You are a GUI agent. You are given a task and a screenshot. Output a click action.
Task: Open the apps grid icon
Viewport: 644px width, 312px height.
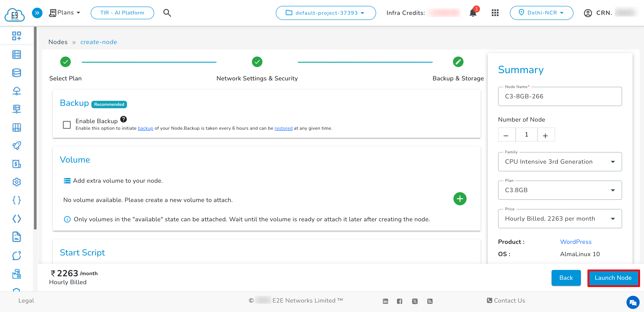495,13
